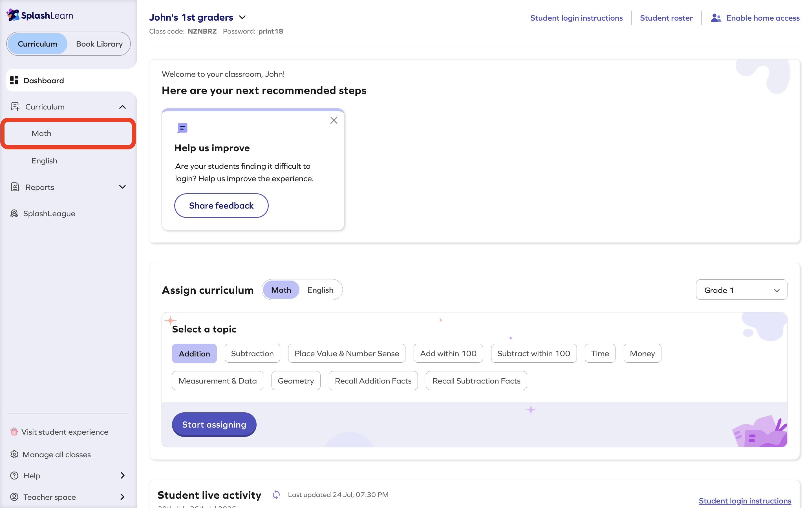812x508 pixels.
Task: Open the Student roster link
Action: point(666,18)
